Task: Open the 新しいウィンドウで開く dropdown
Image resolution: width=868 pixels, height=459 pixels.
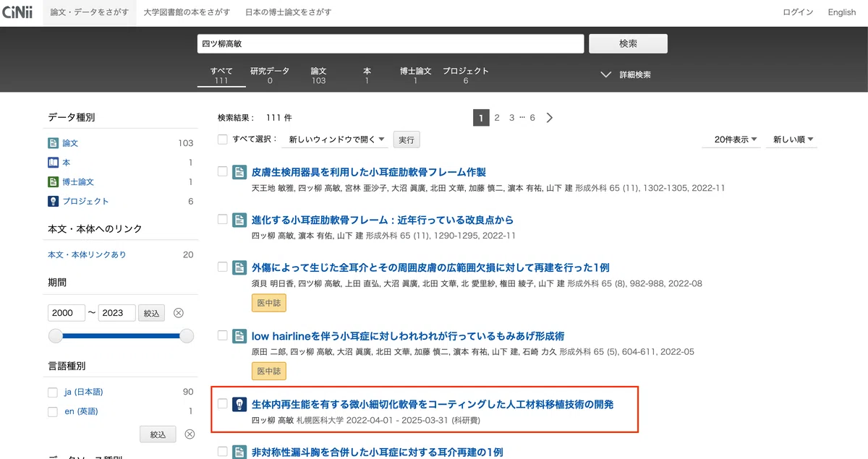Action: [336, 139]
